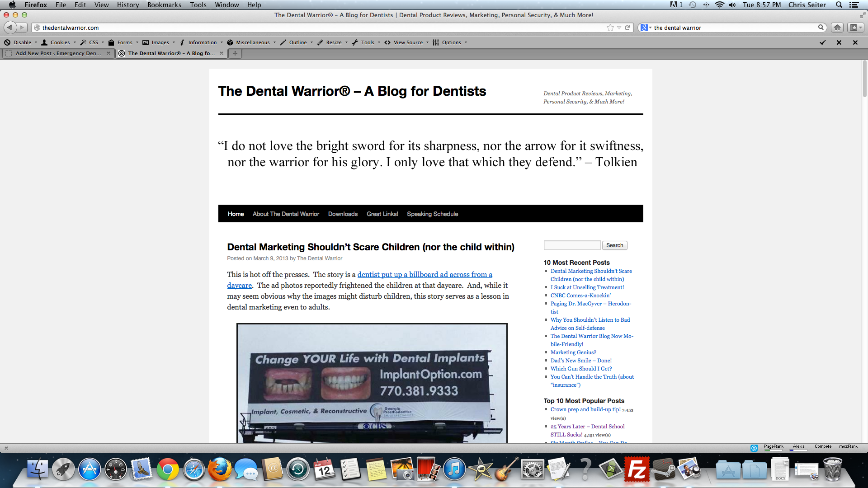Open Calendar showing 12 in the dock

point(324,469)
